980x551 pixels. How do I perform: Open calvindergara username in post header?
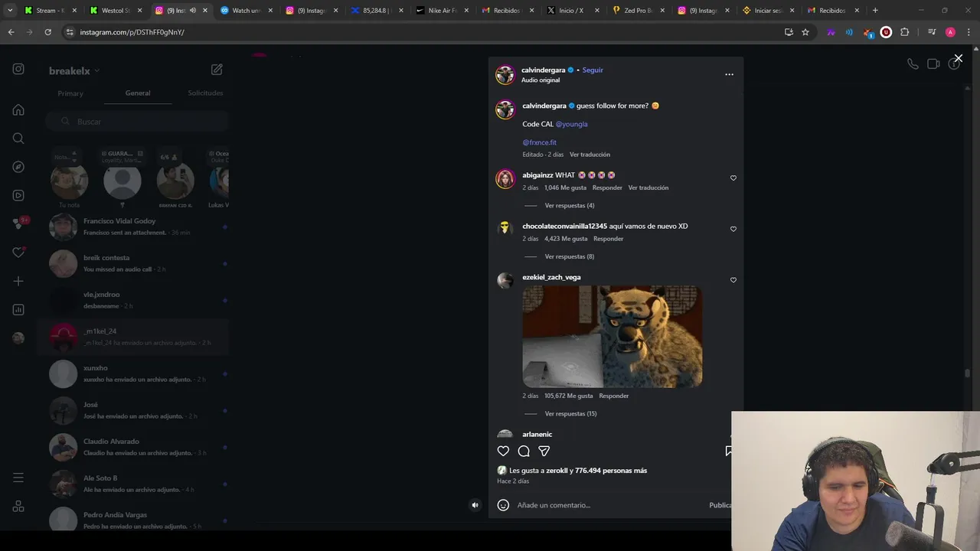pos(543,70)
